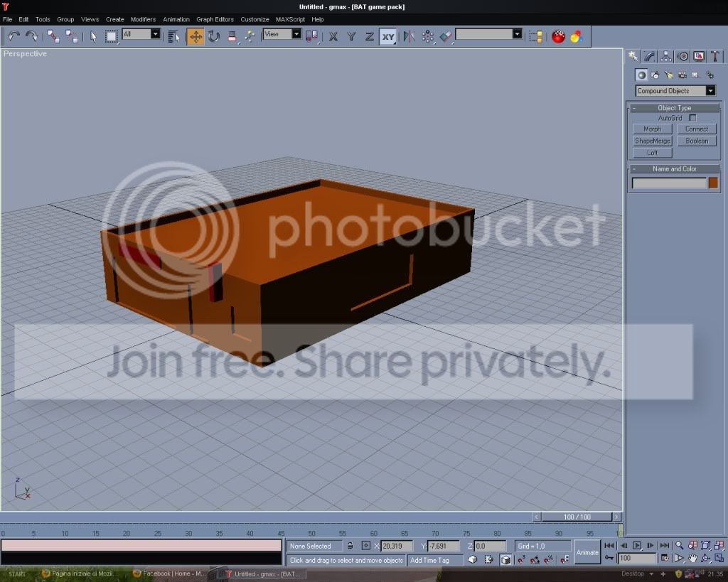728x582 pixels.
Task: Open the Material Editor red sphere icon
Action: coord(558,36)
